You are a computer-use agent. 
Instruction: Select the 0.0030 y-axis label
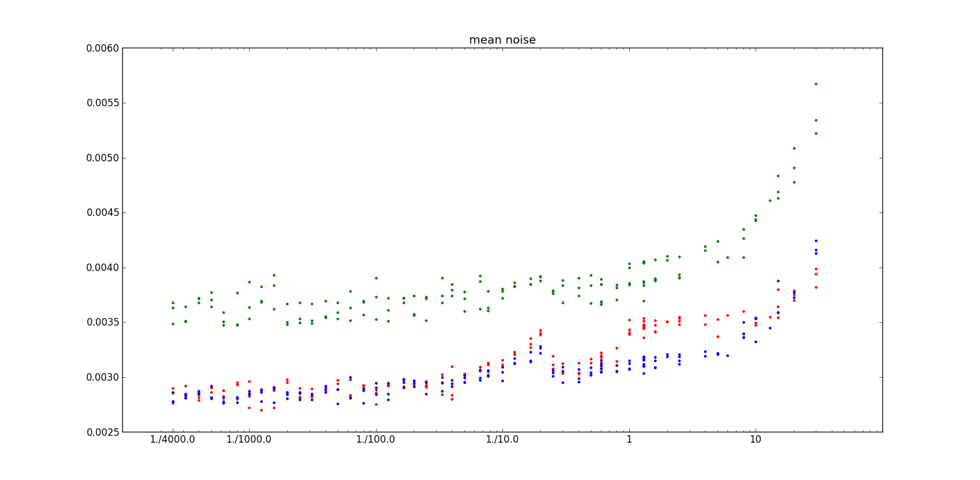(x=103, y=377)
